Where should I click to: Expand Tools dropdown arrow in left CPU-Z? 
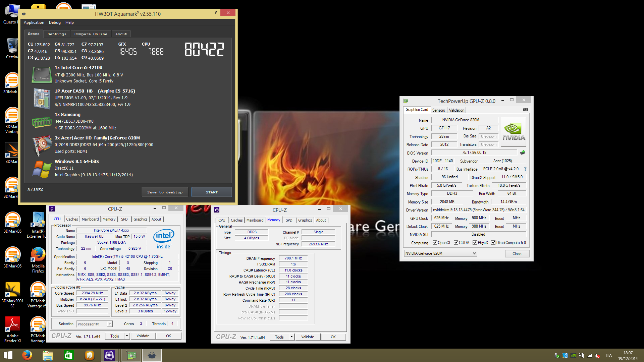click(x=127, y=336)
